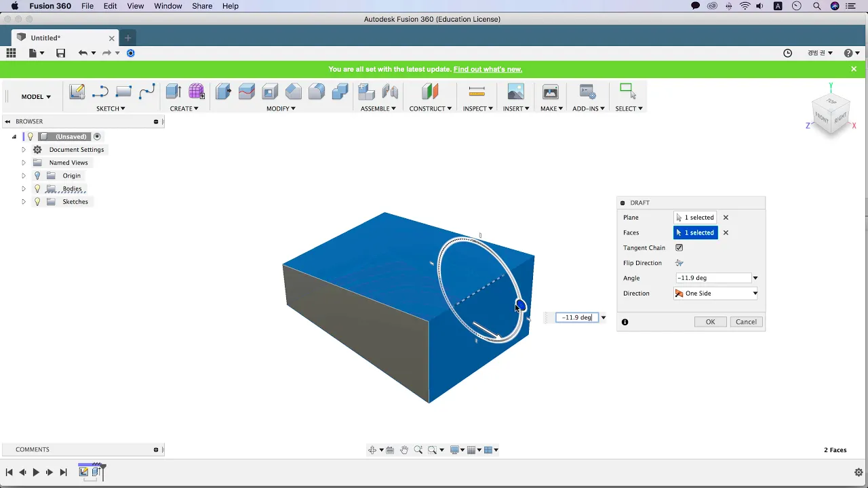Screen dimensions: 868x488
Task: Toggle Origin folder visibility bulb
Action: tap(37, 176)
